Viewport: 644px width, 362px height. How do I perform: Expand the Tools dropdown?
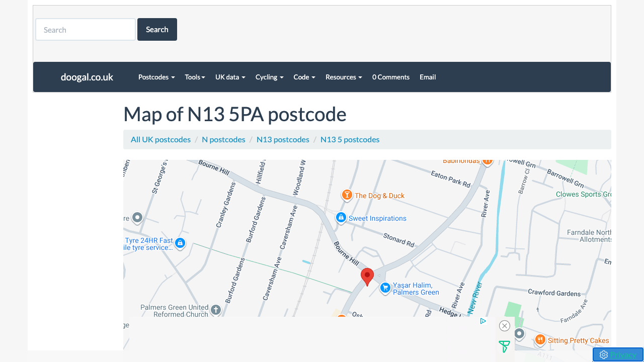195,77
